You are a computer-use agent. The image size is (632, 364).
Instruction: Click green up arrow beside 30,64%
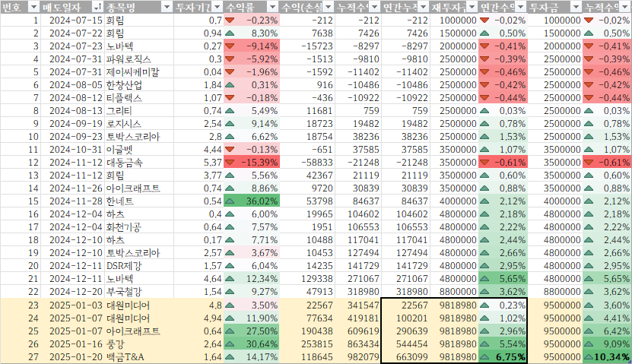(230, 344)
